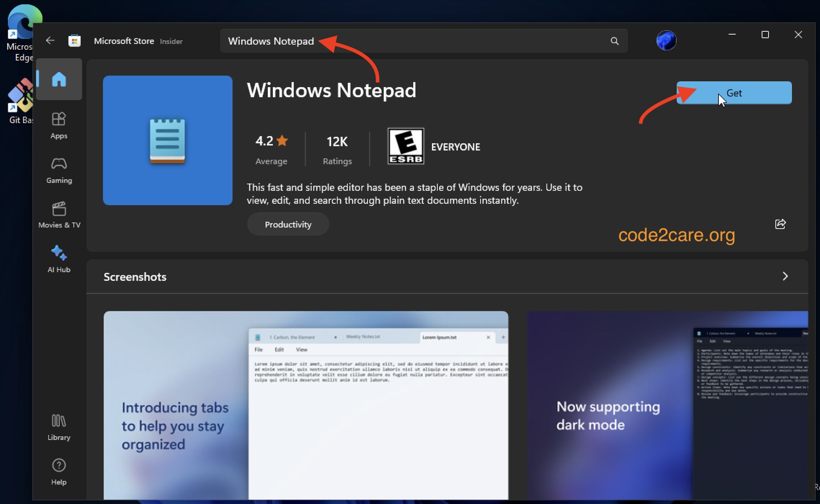This screenshot has height=504, width=820.
Task: Click the share icon for Windows Notepad
Action: coord(780,224)
